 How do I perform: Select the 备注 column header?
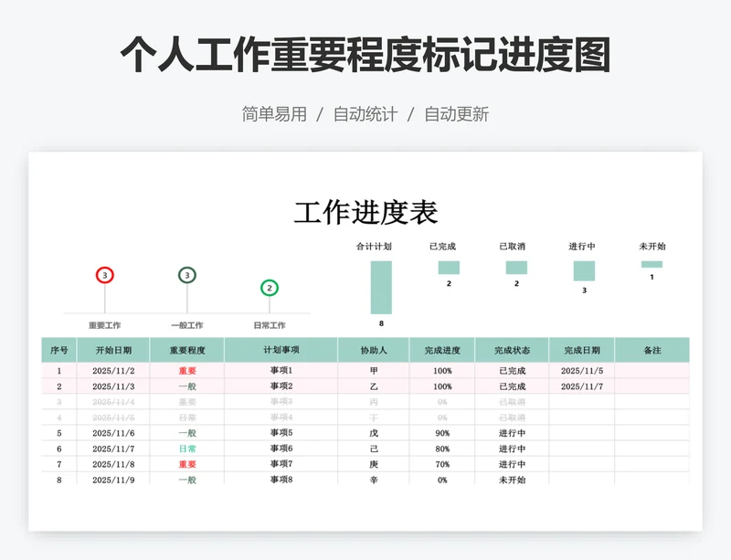(x=652, y=350)
